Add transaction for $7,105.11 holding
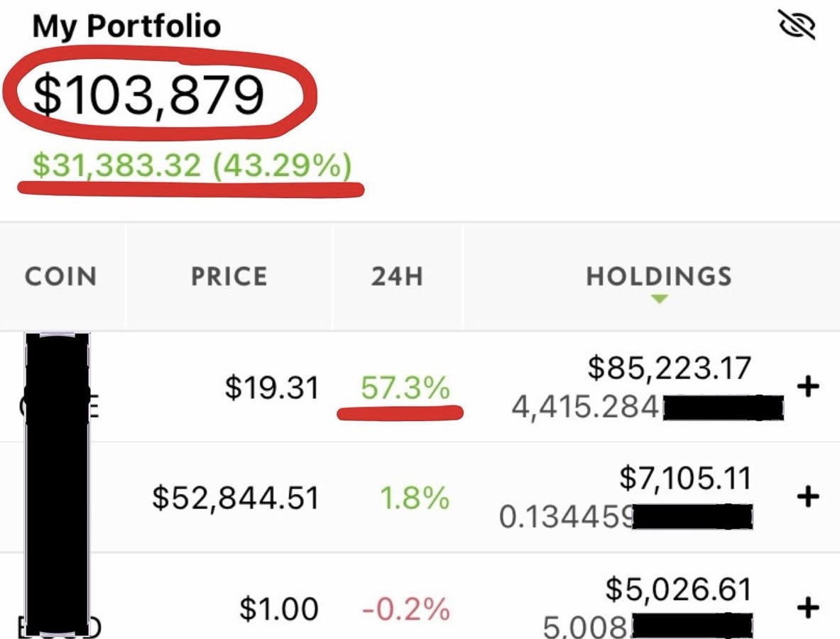This screenshot has width=840, height=639. click(808, 496)
